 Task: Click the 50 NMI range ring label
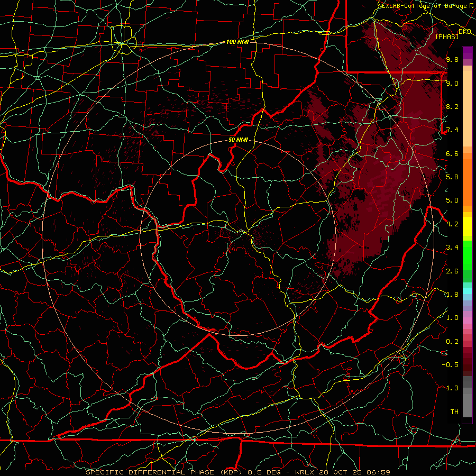pos(238,140)
